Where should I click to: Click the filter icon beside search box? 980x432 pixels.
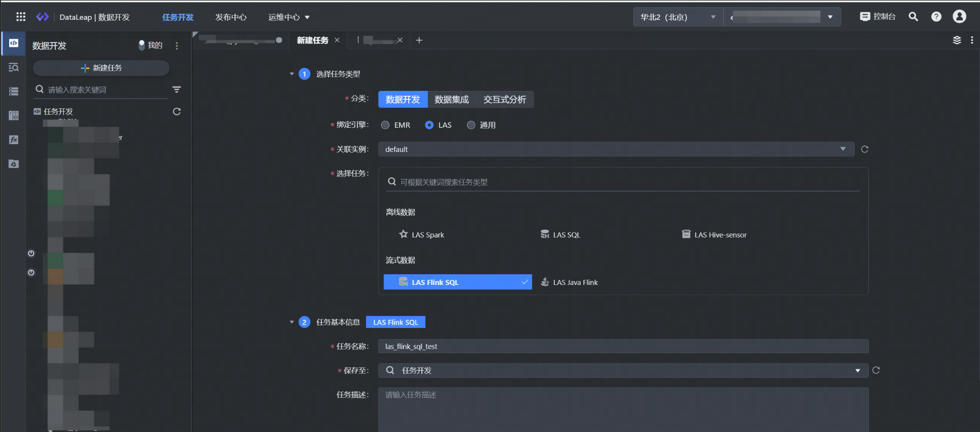[x=176, y=89]
